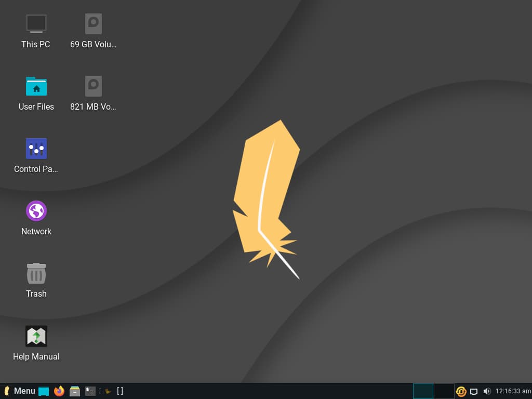The height and width of the screenshot is (399, 532).
Task: Select the 69 GB Volume drive icon
Action: pyautogui.click(x=94, y=24)
